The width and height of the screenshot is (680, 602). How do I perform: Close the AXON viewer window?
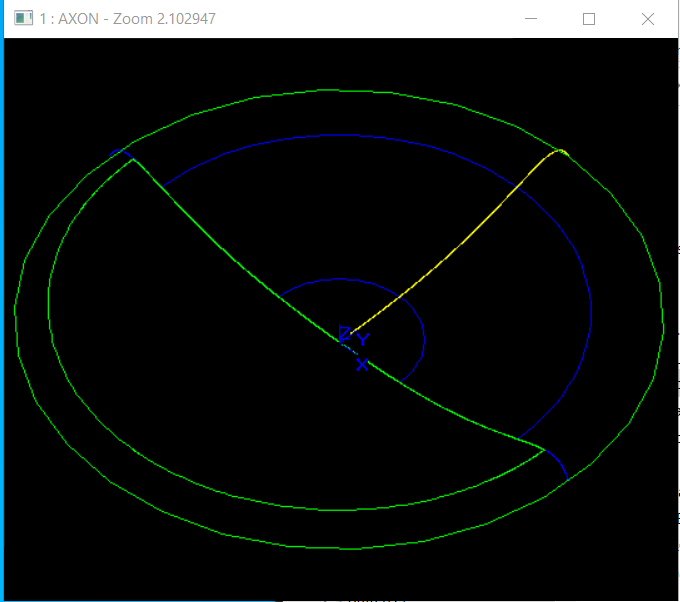[x=647, y=19]
